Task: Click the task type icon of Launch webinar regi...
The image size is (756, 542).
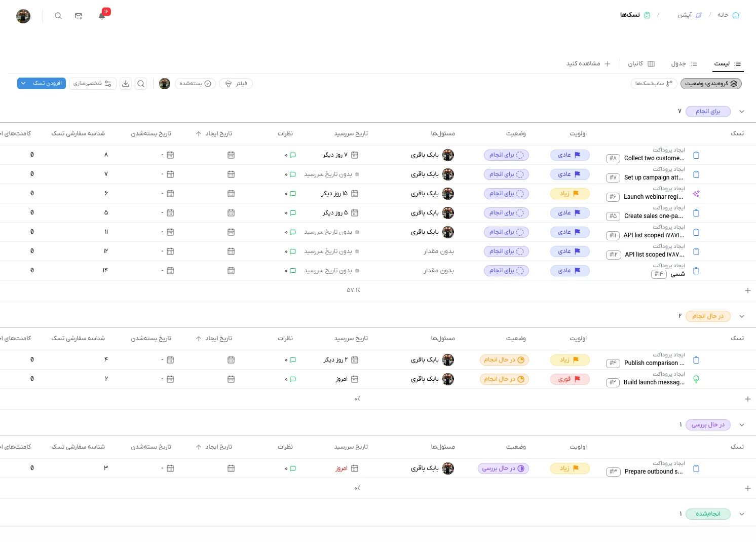Action: (x=696, y=194)
